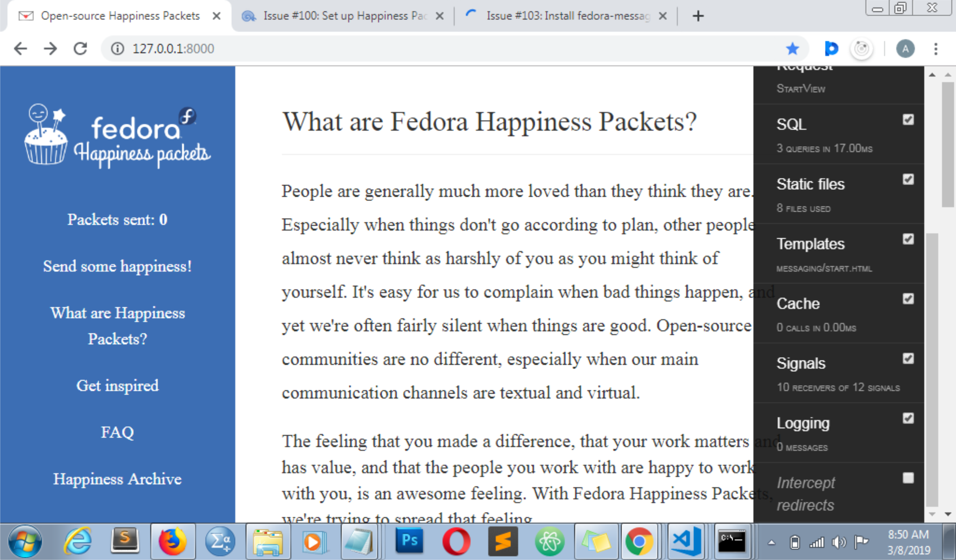The height and width of the screenshot is (560, 956).
Task: Disable the Templates panel checkbox
Action: click(x=908, y=239)
